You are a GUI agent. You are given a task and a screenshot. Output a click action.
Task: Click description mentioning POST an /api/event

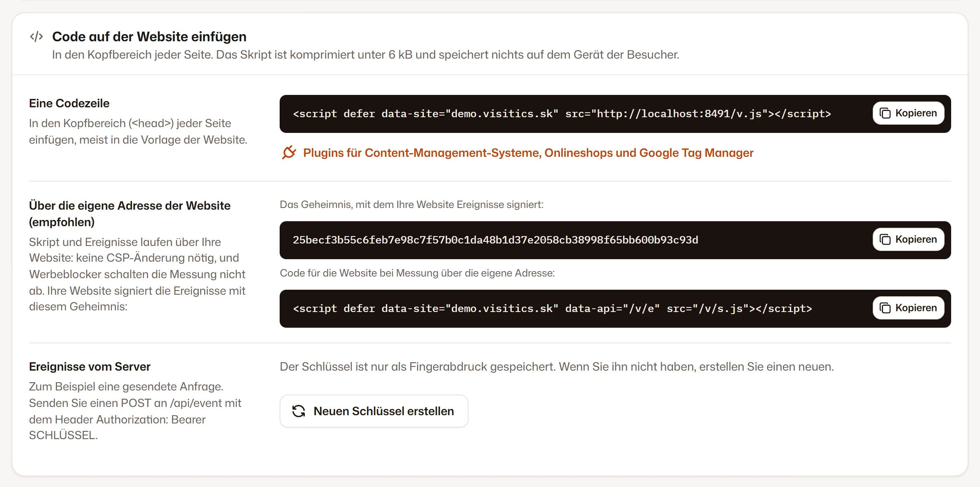[x=135, y=411]
